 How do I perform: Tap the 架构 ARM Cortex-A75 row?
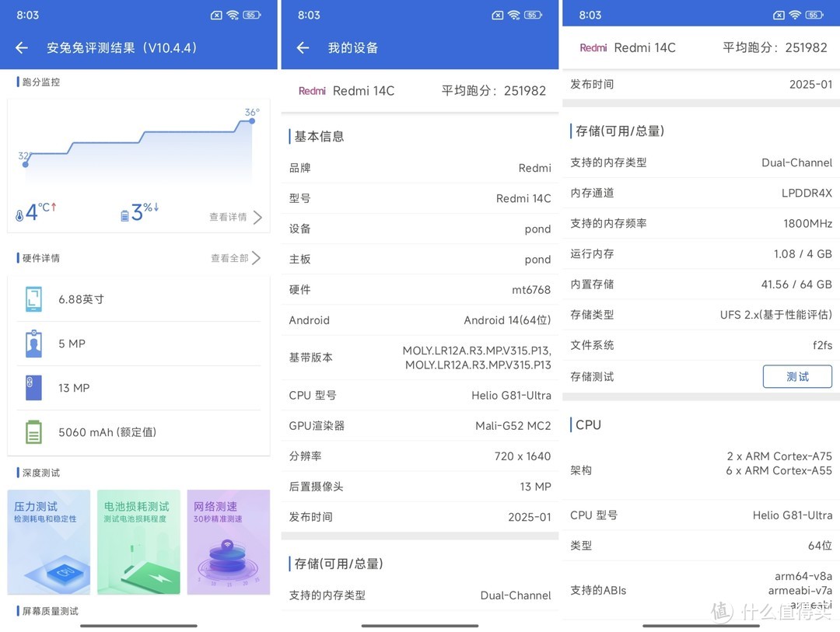click(702, 470)
